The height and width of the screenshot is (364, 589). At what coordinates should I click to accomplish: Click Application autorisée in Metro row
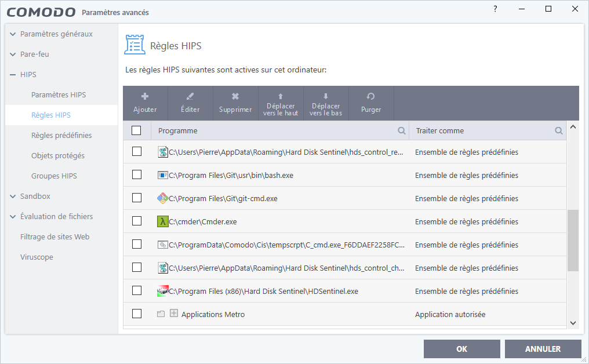point(450,314)
